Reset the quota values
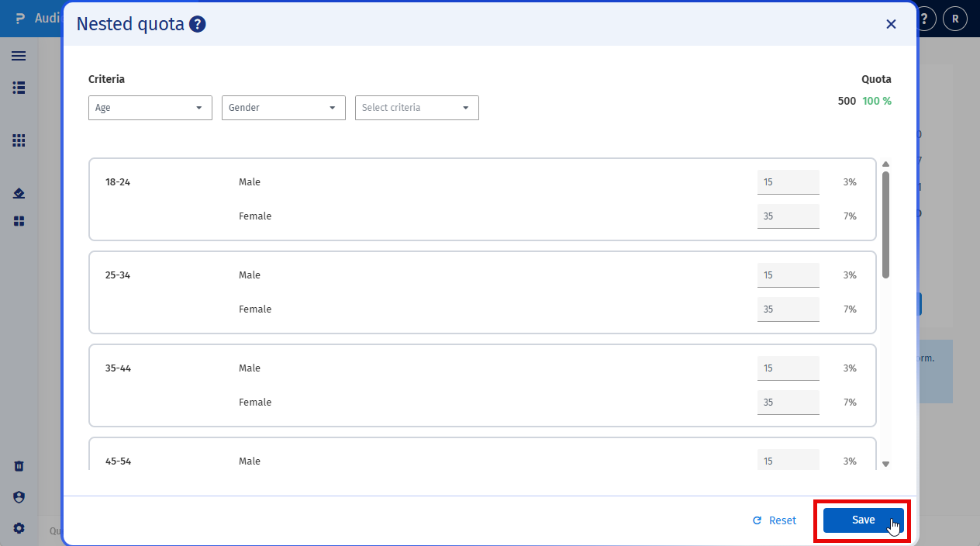Viewport: 980px width, 546px height. tap(774, 520)
